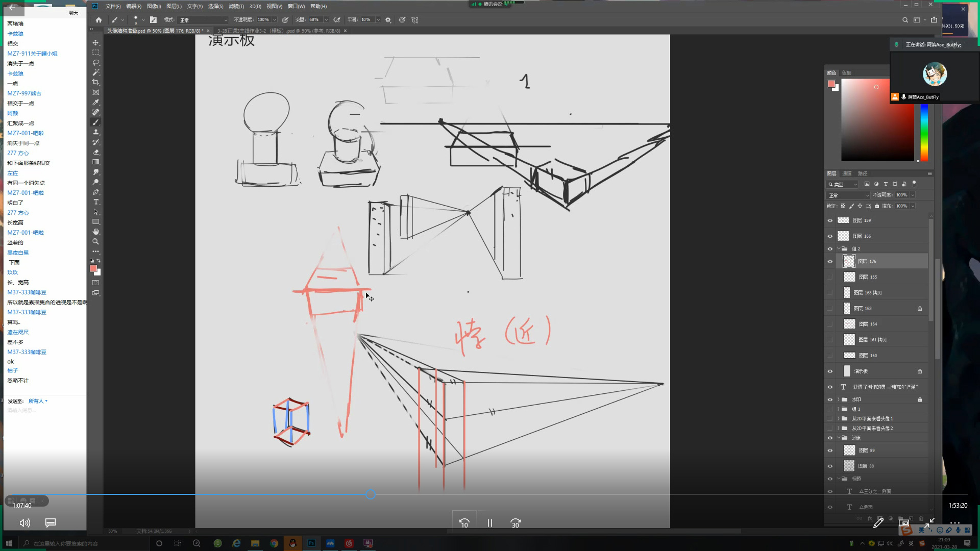Viewport: 980px width, 551px height.
Task: Click the rainbow hue slider strip
Action: click(924, 133)
